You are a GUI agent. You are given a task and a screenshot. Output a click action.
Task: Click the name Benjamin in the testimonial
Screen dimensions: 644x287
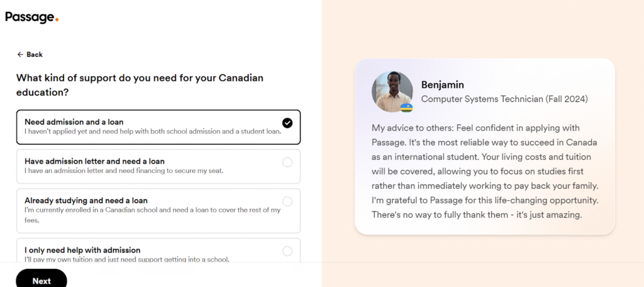[x=442, y=85]
